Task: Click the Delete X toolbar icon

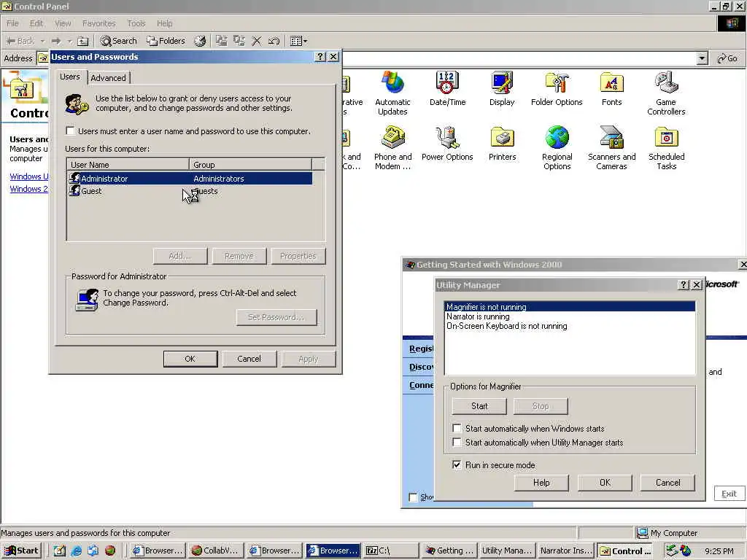Action: [x=256, y=41]
